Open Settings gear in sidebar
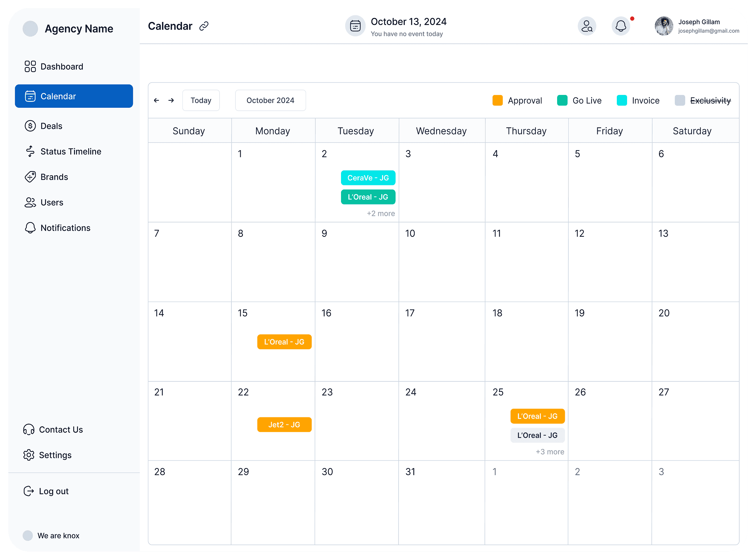This screenshot has width=756, height=560. [29, 455]
